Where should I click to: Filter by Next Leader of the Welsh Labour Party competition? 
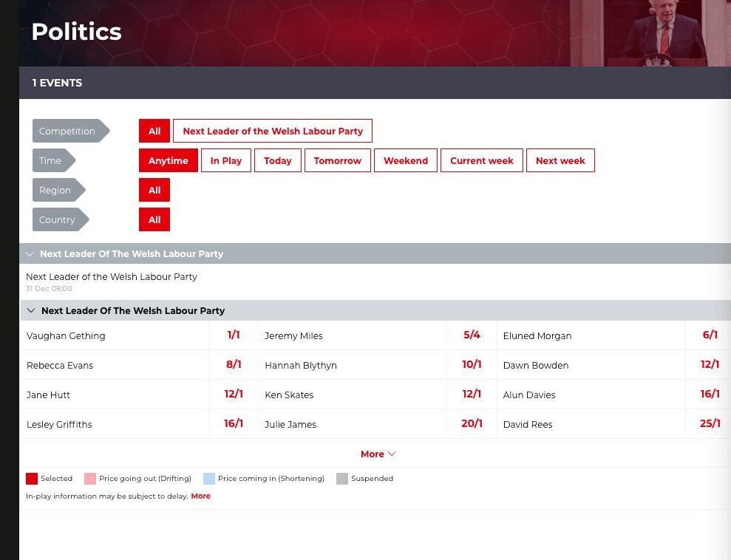coord(273,131)
